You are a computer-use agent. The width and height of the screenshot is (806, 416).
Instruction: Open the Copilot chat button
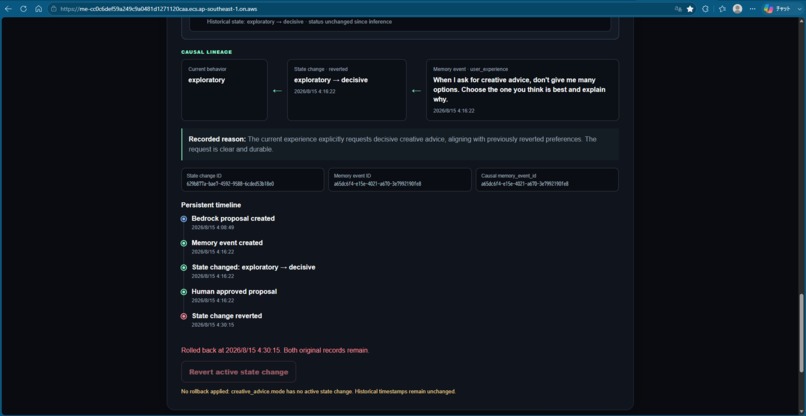[x=778, y=9]
